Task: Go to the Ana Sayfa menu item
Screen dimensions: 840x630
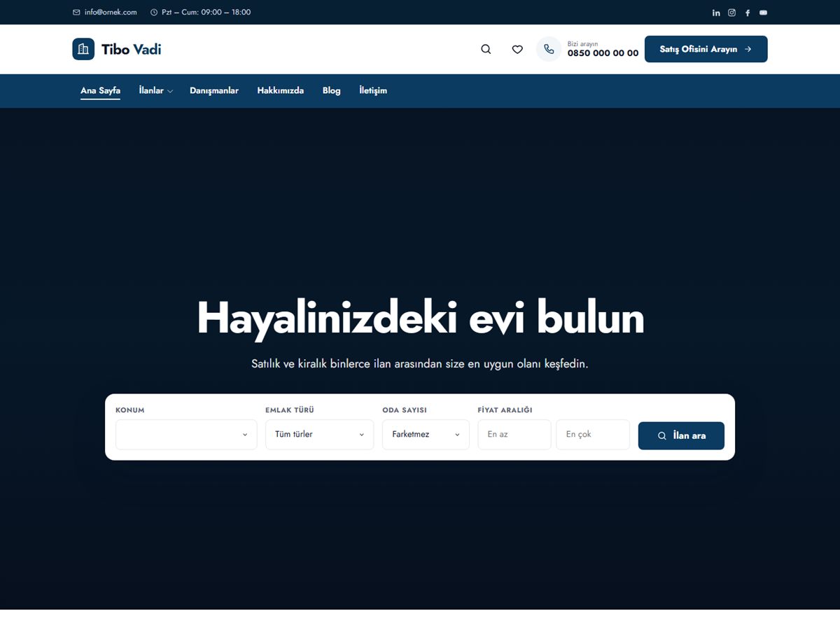Action: (100, 90)
